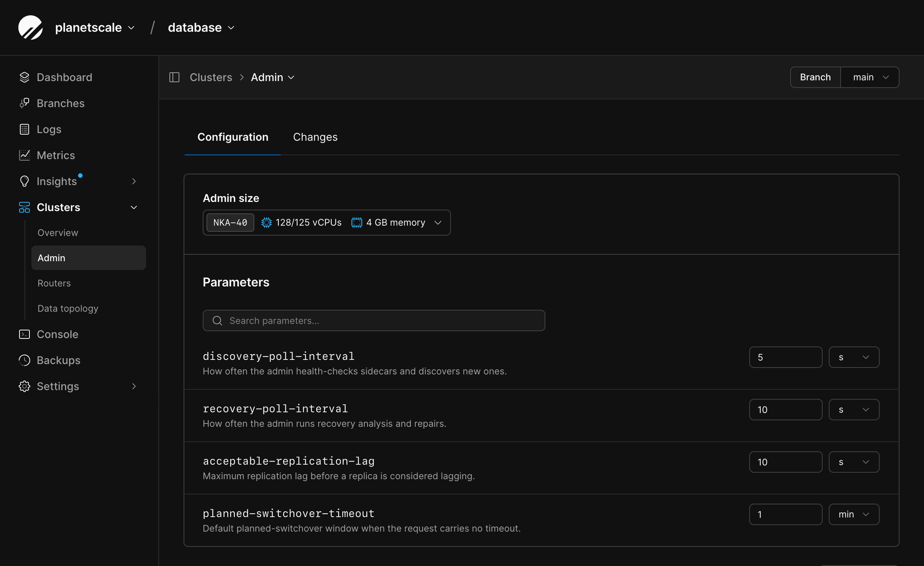
Task: Open the Console page
Action: tap(57, 334)
